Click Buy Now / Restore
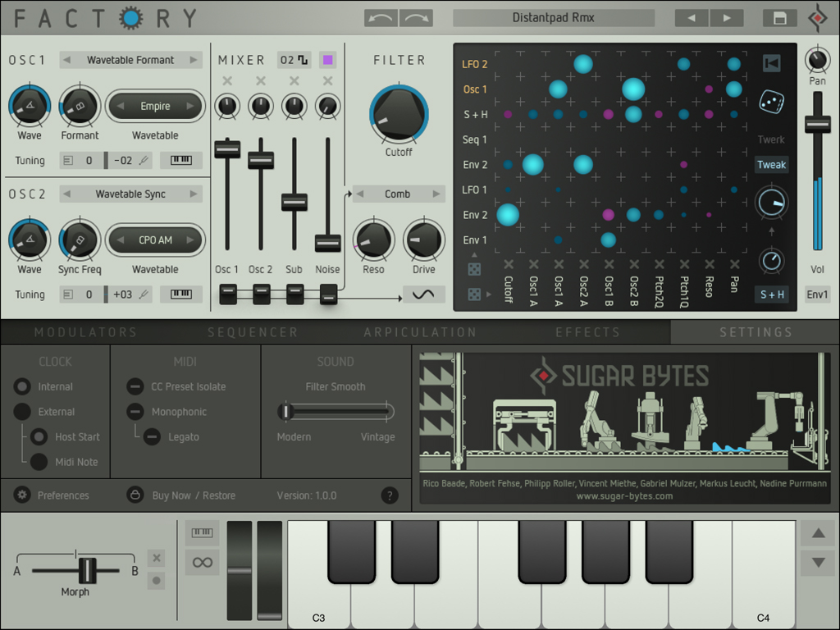 pos(194,495)
